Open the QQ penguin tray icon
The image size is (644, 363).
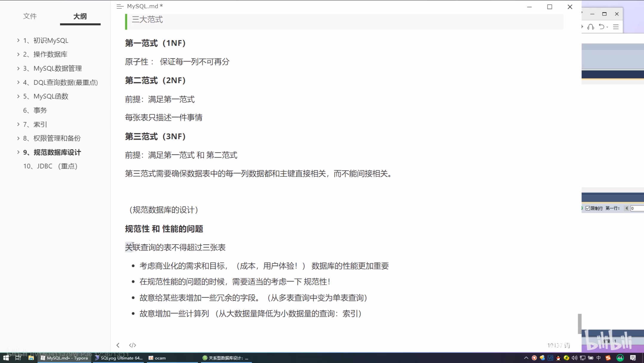pos(558,358)
